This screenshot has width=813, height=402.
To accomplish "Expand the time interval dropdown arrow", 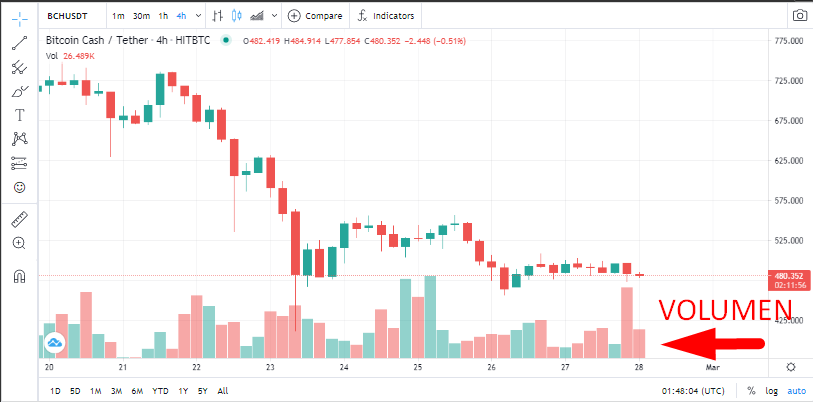I will pos(198,16).
